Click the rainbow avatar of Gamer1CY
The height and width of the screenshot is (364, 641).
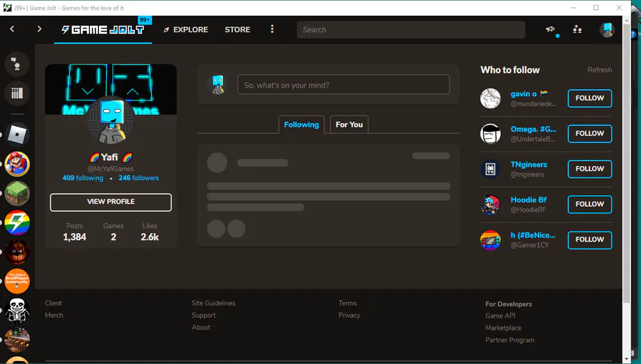coord(490,239)
